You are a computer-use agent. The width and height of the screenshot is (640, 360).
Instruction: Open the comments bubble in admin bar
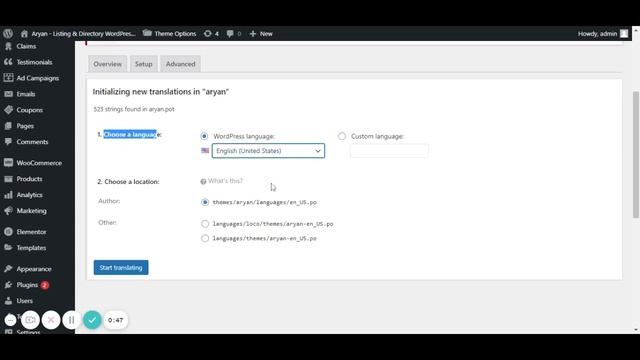[x=233, y=33]
